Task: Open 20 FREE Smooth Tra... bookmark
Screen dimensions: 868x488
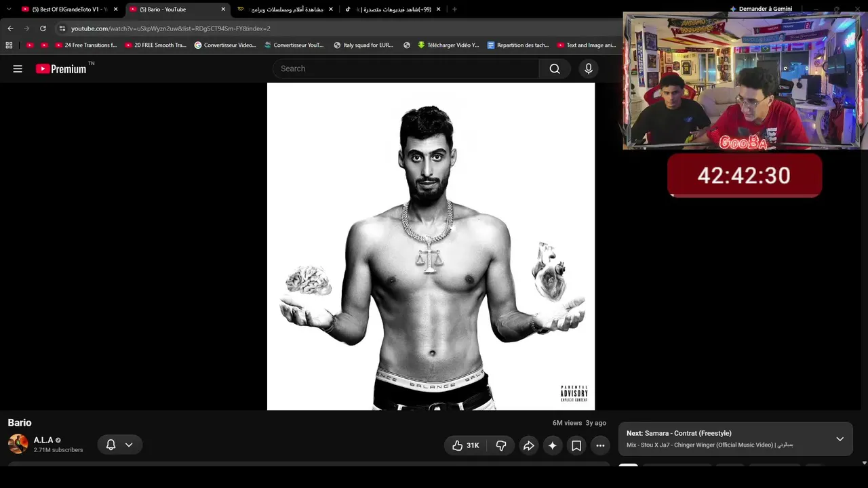Action: click(156, 45)
